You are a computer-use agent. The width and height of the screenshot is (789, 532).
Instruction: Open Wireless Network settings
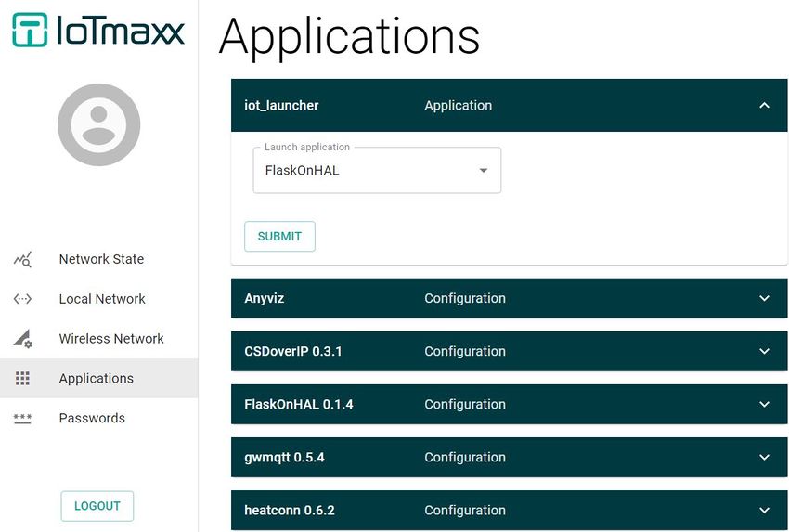(99, 339)
